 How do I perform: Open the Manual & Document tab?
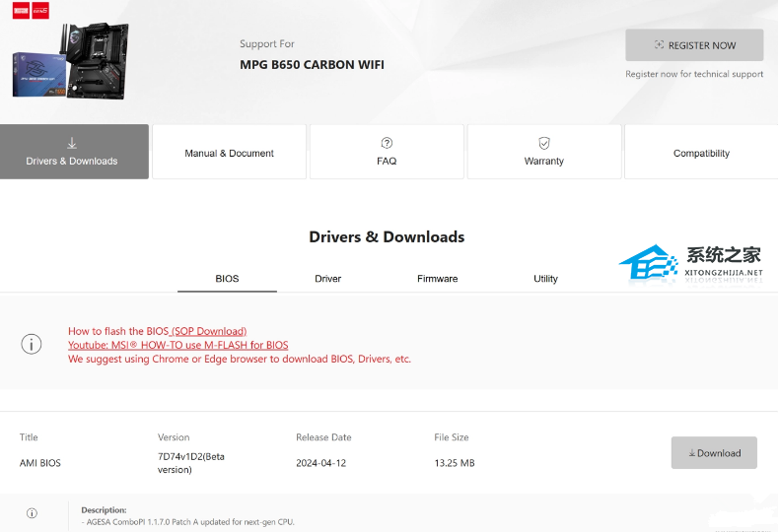coord(229,152)
